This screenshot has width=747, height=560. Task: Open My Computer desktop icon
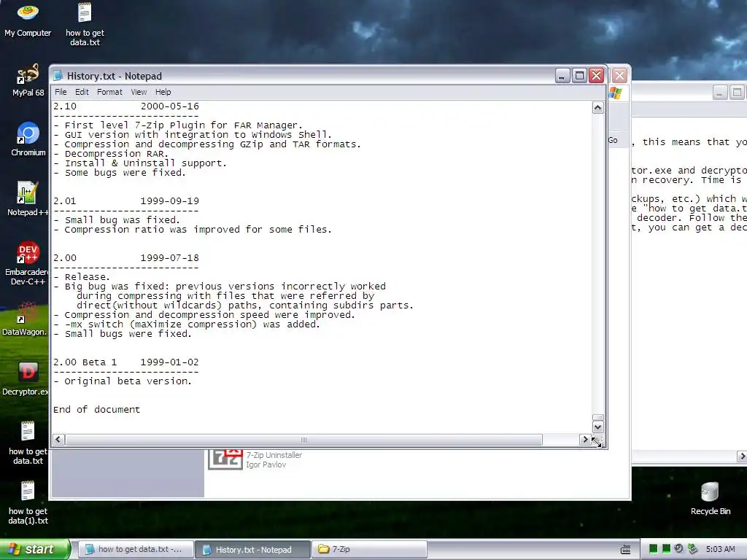tap(28, 20)
